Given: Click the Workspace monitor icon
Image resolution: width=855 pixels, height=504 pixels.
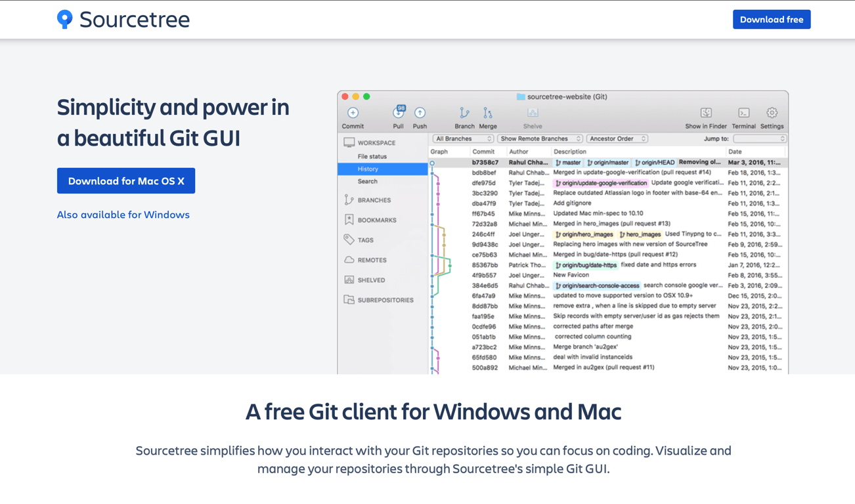Looking at the screenshot, I should (349, 142).
